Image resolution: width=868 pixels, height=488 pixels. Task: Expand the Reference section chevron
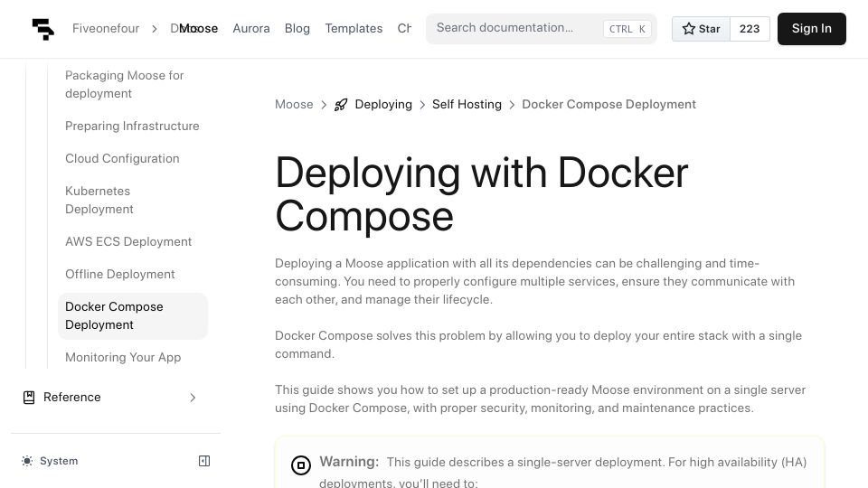(x=193, y=398)
